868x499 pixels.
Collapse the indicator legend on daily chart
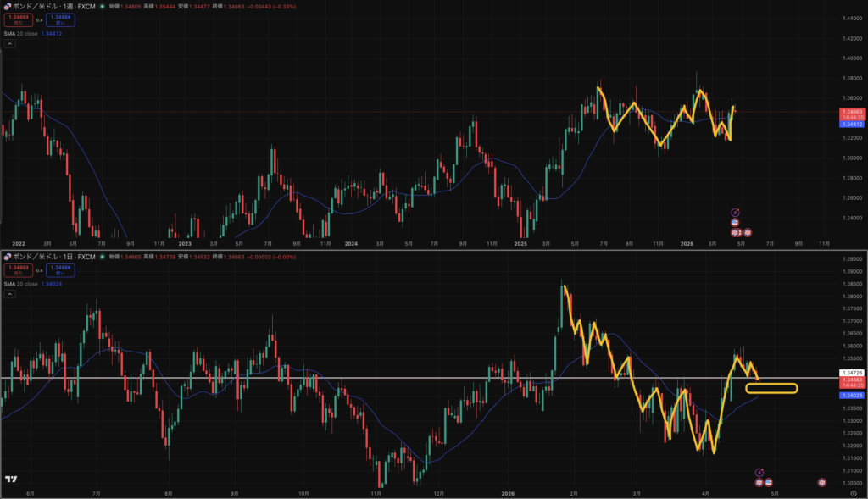click(9, 296)
